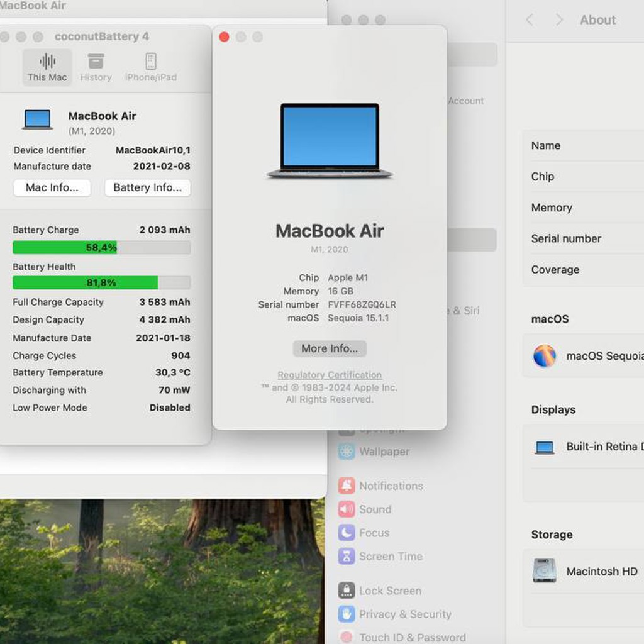Open Touch ID & Password in the sidebar
This screenshot has height=644, width=644.
(x=402, y=637)
